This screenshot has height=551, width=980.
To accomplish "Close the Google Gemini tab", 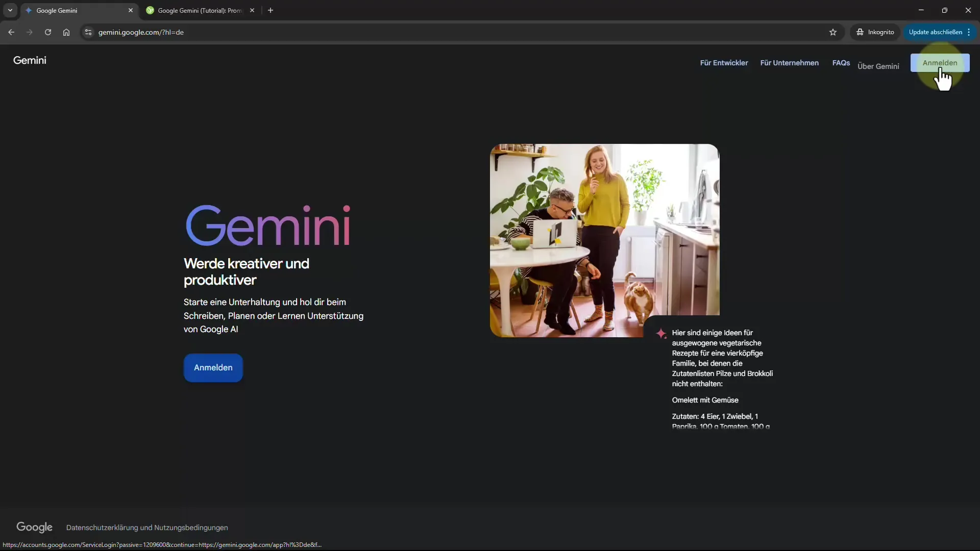I will (131, 10).
